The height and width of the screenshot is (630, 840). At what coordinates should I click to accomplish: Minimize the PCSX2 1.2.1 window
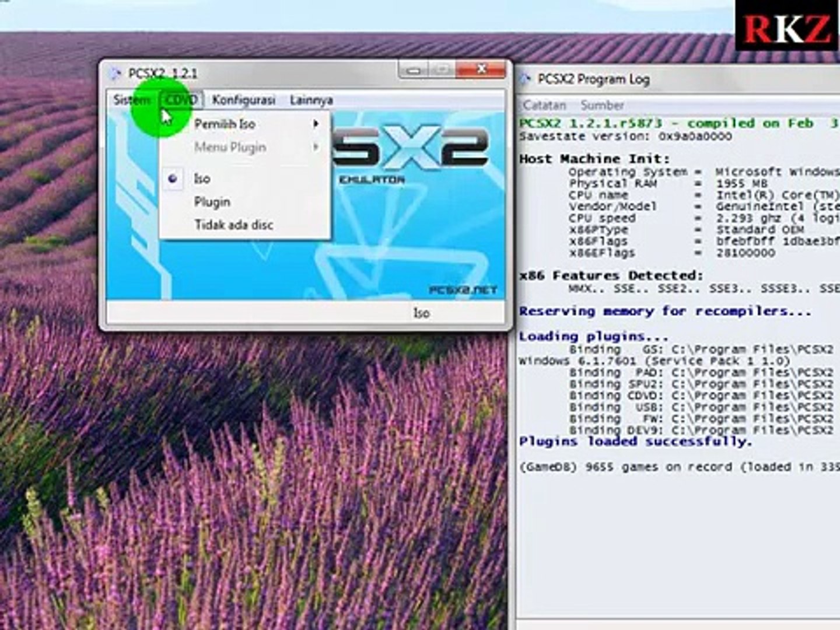tap(414, 70)
